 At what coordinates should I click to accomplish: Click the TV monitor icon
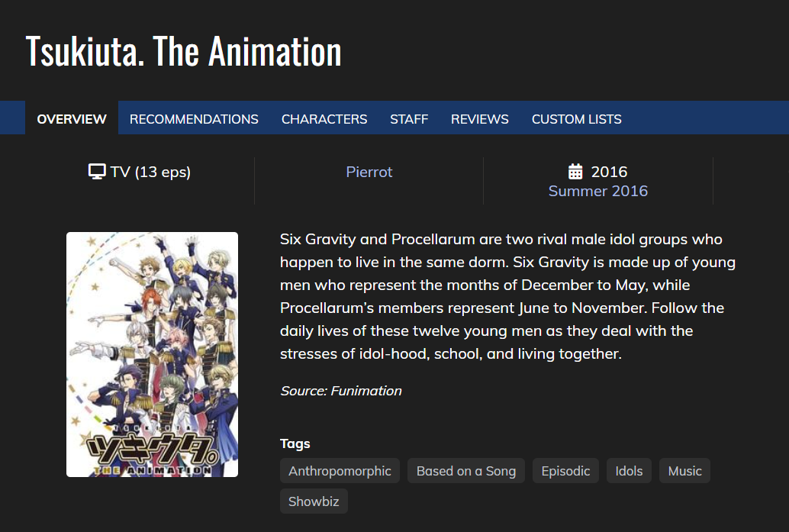click(97, 172)
